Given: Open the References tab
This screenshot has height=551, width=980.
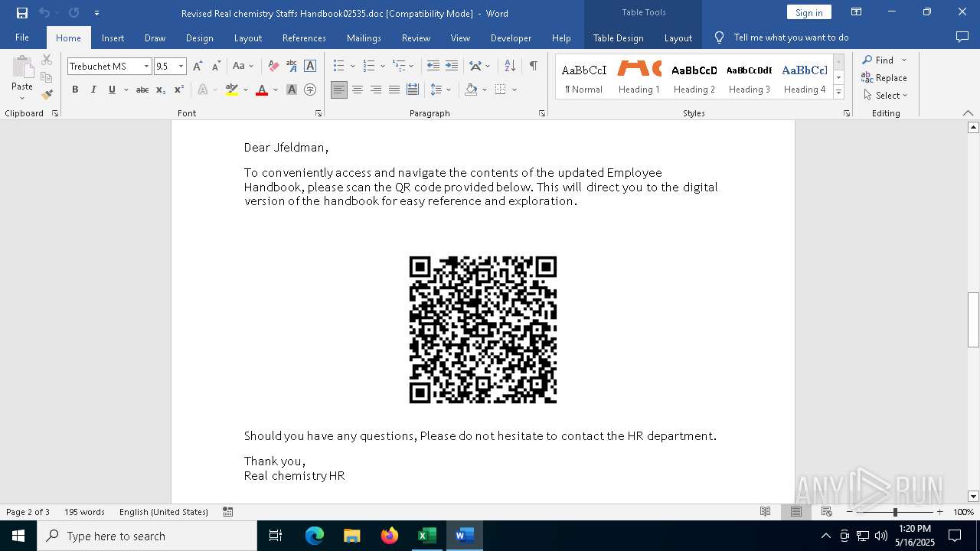Looking at the screenshot, I should [x=304, y=37].
